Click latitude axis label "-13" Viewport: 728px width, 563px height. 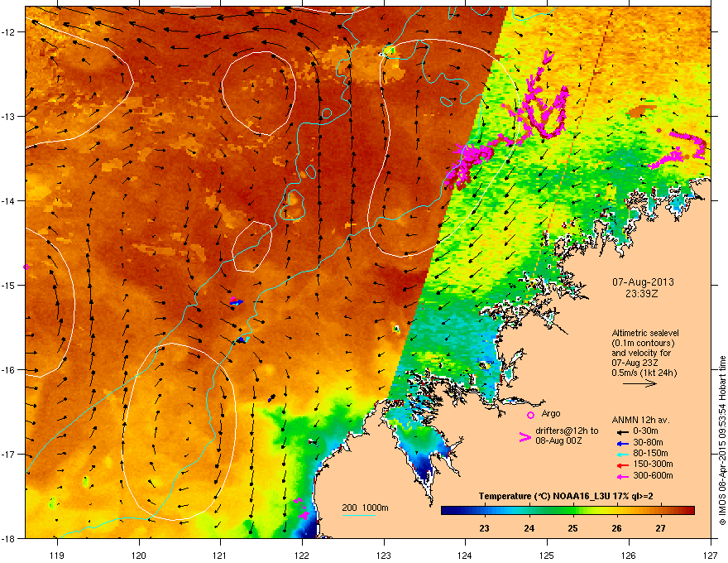[x=8, y=117]
